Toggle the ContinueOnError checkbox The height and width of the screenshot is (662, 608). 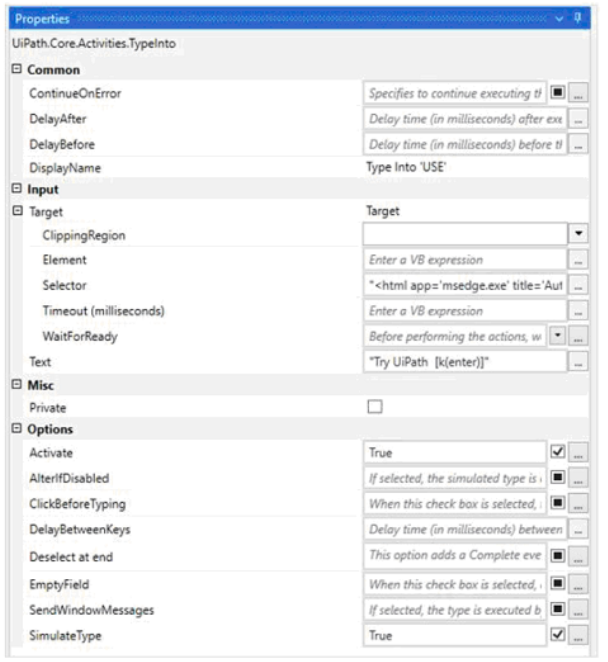pyautogui.click(x=558, y=92)
